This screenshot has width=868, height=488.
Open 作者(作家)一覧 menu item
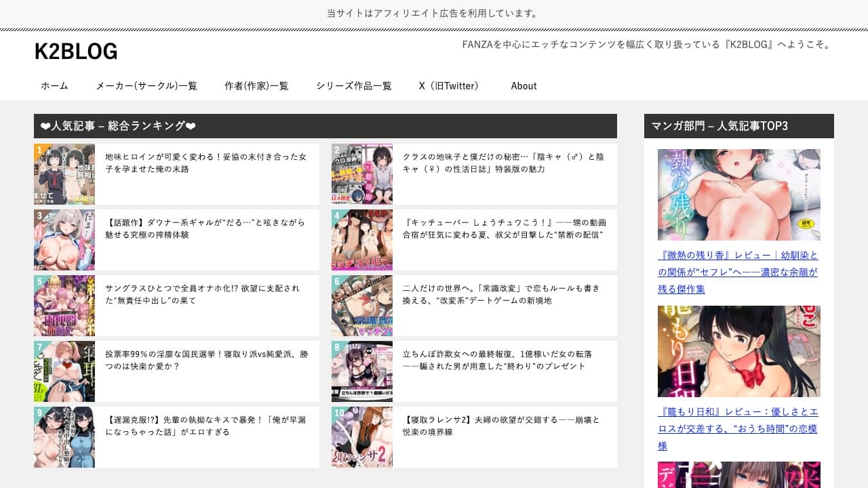256,86
